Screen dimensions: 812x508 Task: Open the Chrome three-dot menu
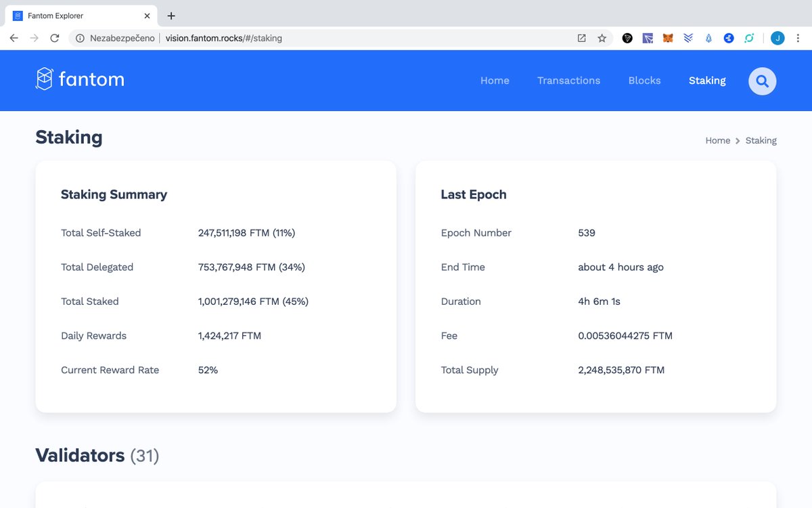coord(798,38)
